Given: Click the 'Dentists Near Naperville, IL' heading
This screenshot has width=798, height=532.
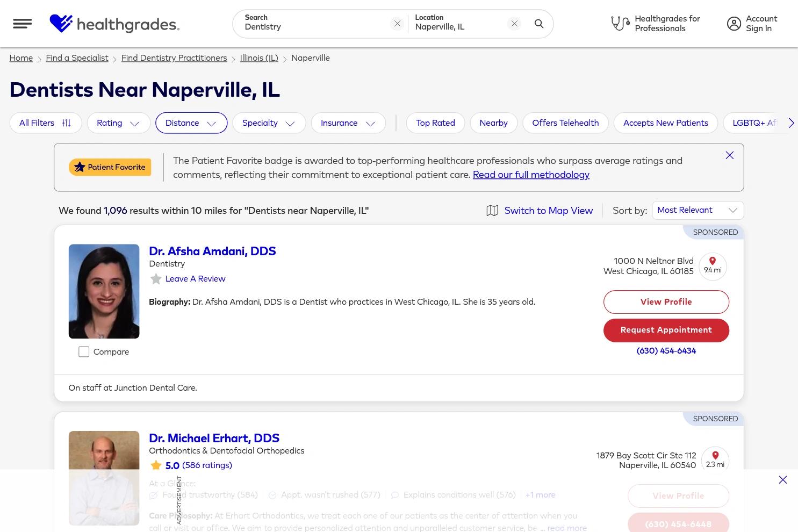Looking at the screenshot, I should 145,90.
